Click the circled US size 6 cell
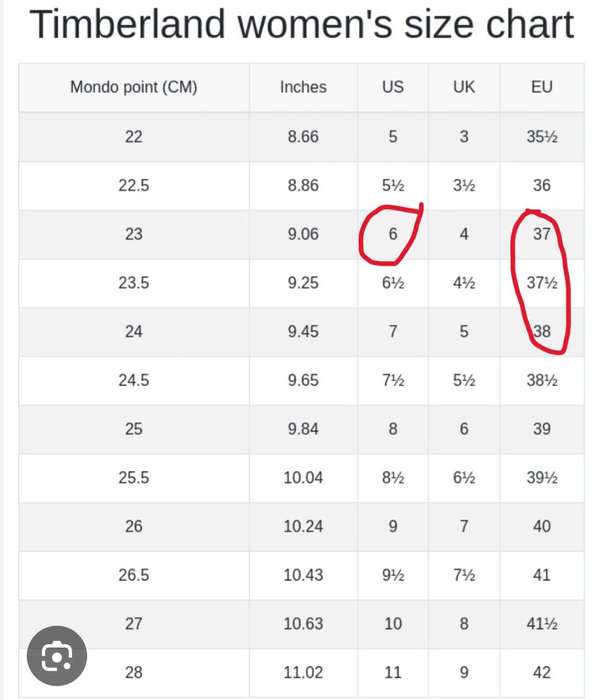 click(x=392, y=234)
